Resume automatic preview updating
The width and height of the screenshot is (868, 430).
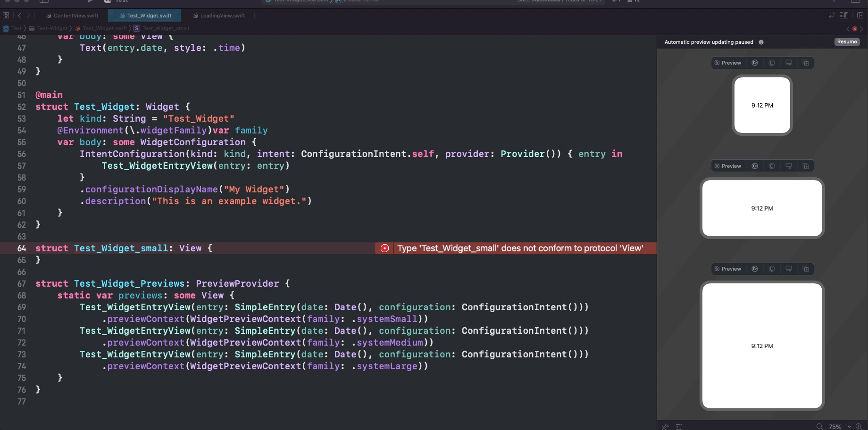[847, 42]
